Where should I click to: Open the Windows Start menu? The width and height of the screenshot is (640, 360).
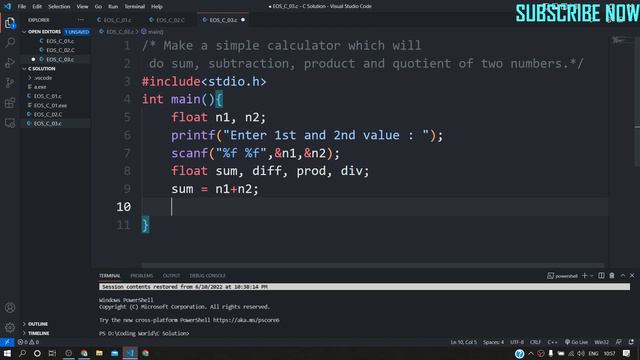pos(7,353)
